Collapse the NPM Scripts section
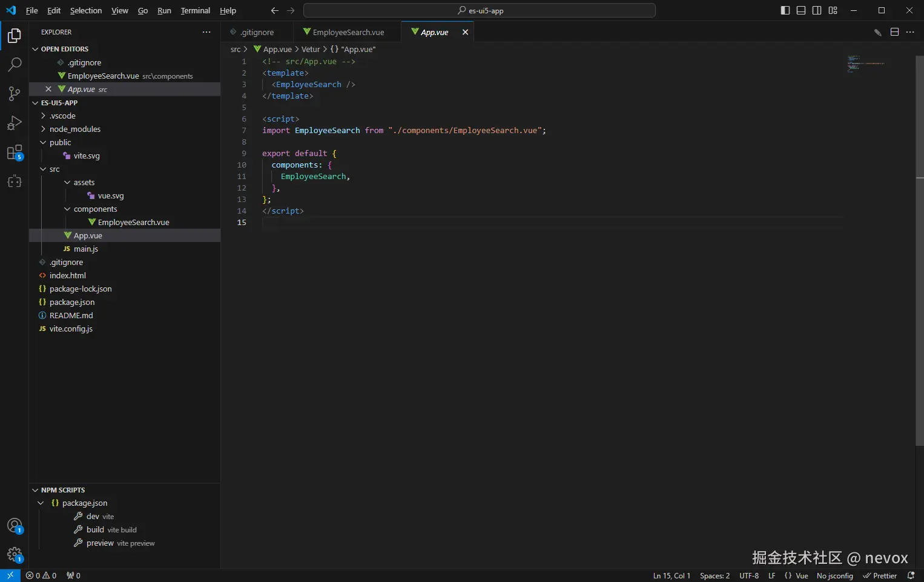The width and height of the screenshot is (924, 582). point(62,490)
